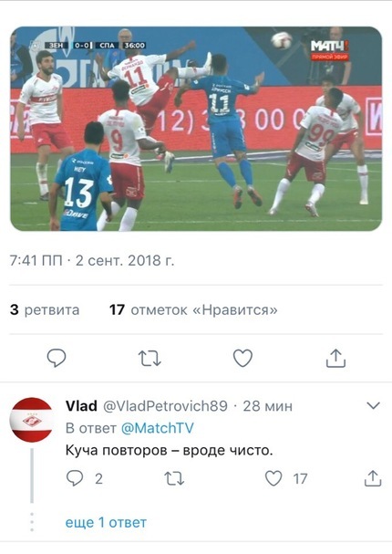Open the 17 отметок «Нравится» list
392x554 pixels.
click(193, 310)
